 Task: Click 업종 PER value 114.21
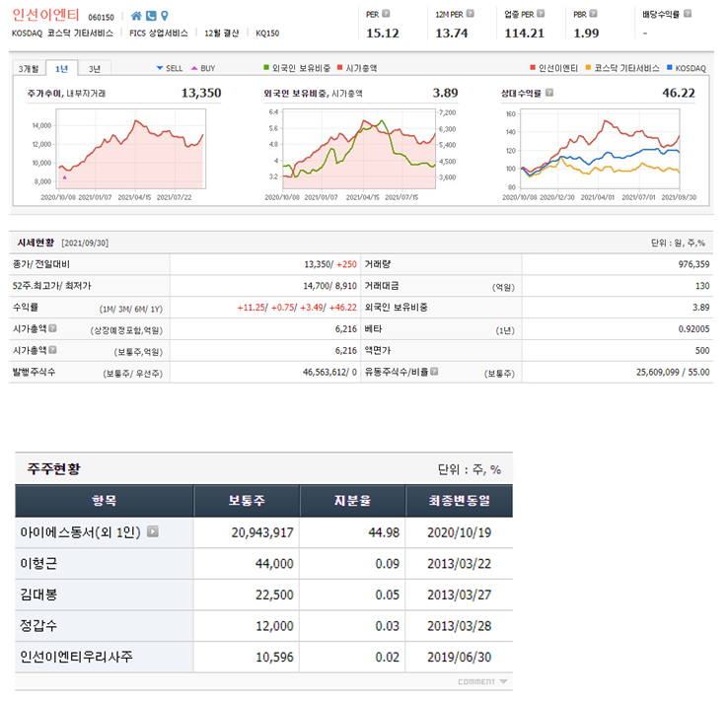coord(524,34)
